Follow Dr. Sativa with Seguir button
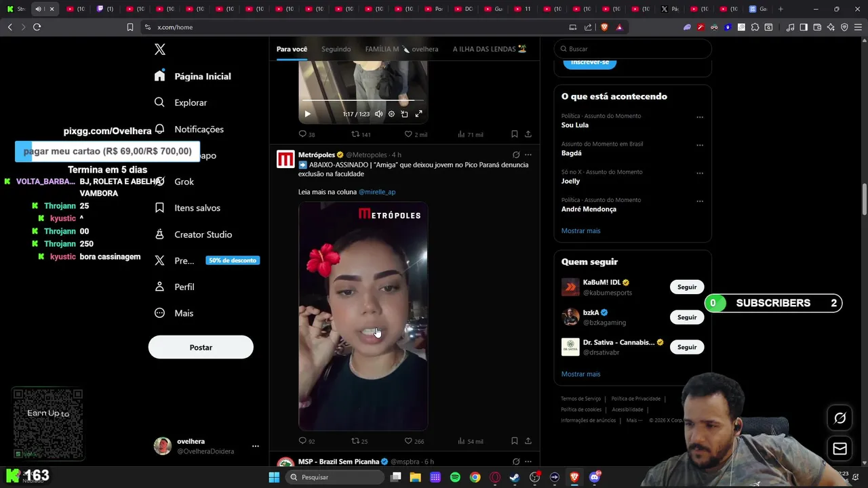 687,347
